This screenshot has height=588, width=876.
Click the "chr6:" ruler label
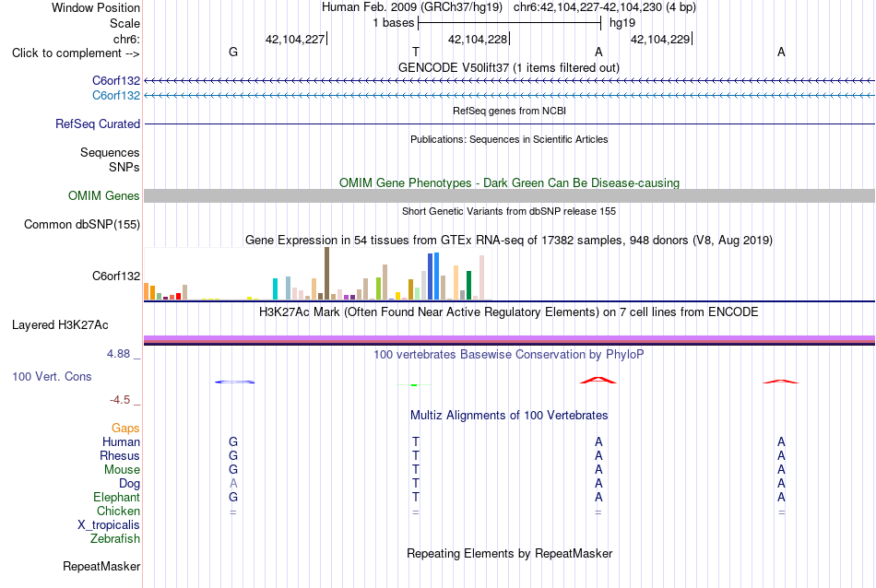pos(126,39)
